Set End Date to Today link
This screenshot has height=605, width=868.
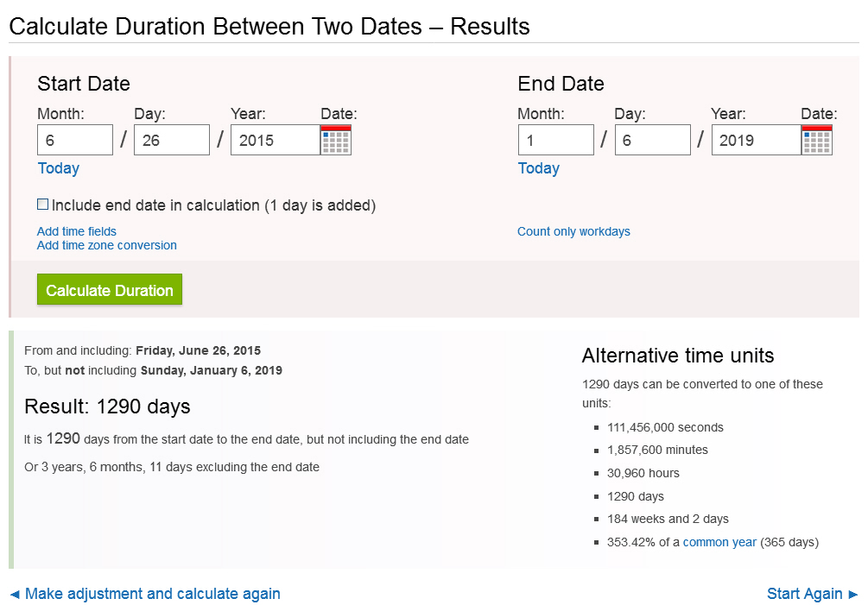pyautogui.click(x=538, y=168)
